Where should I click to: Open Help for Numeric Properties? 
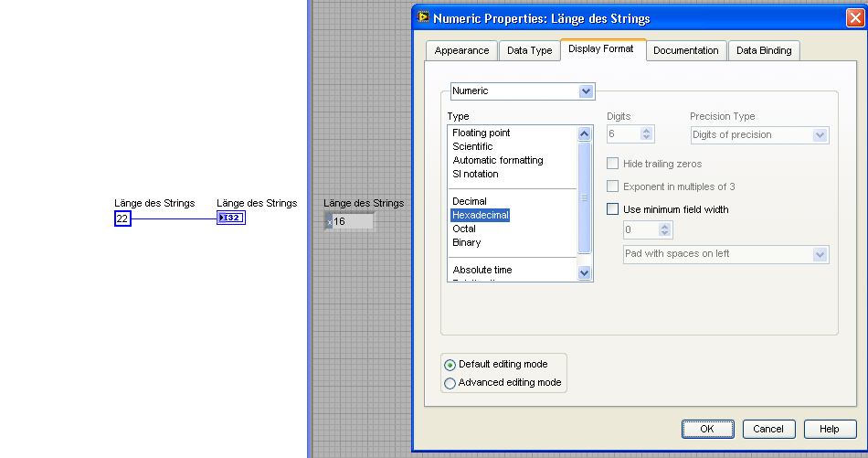[x=830, y=429]
